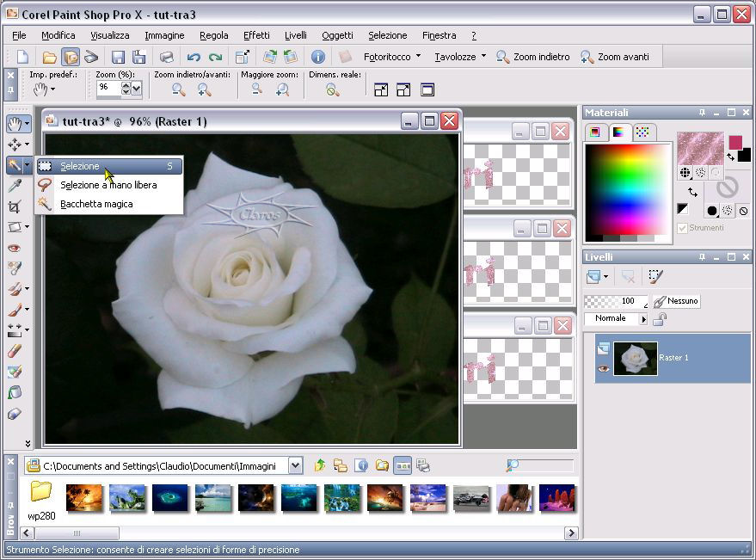Select the Dropper eyedropper tool
The image size is (756, 560).
15,186
